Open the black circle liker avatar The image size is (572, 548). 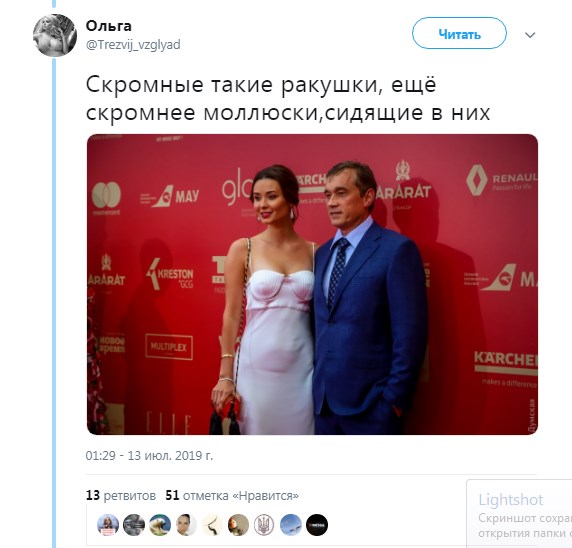(317, 525)
